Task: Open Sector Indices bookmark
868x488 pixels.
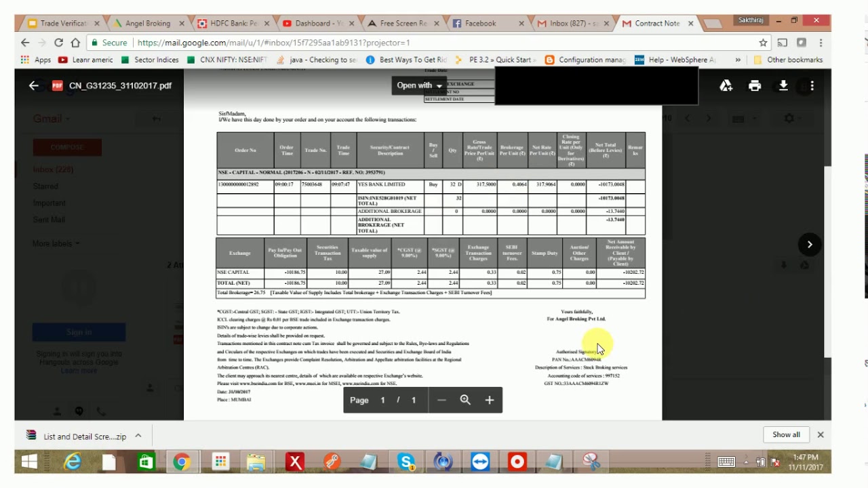Action: [150, 60]
